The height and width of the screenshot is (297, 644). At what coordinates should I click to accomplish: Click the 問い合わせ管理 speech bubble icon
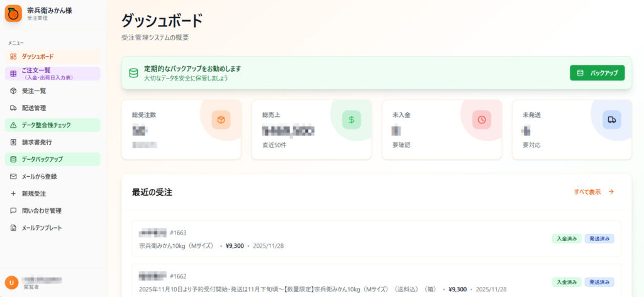[13, 211]
